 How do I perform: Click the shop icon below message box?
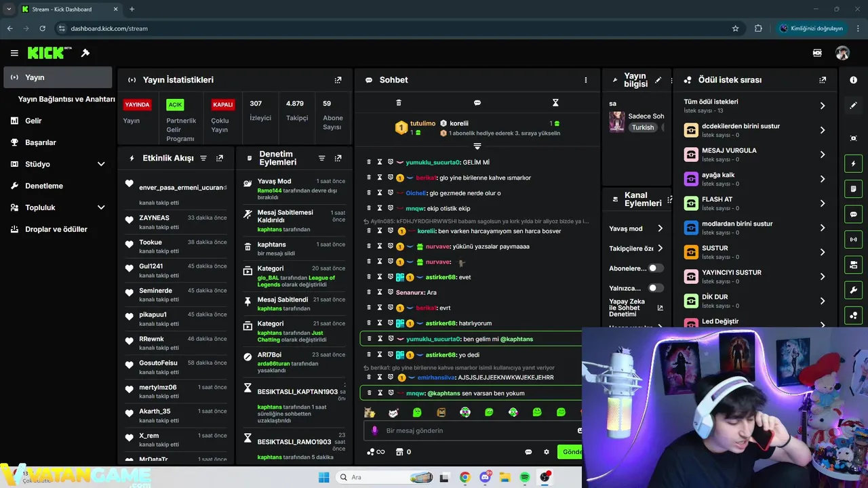(x=400, y=452)
